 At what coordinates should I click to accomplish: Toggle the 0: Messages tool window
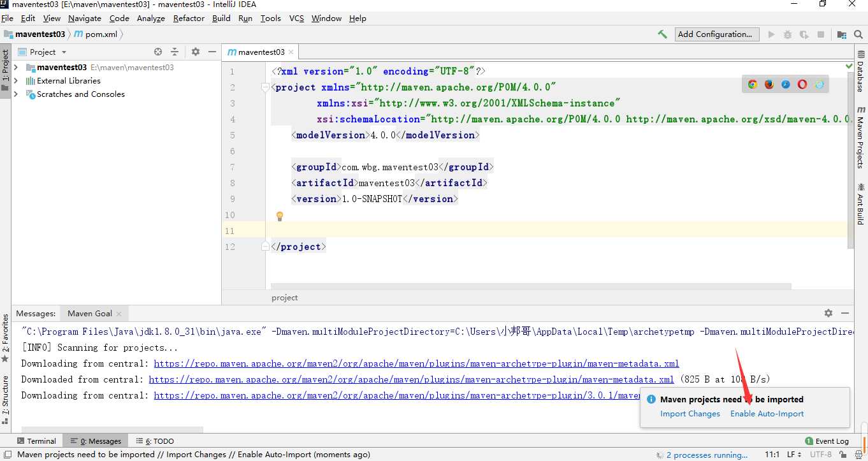point(96,441)
